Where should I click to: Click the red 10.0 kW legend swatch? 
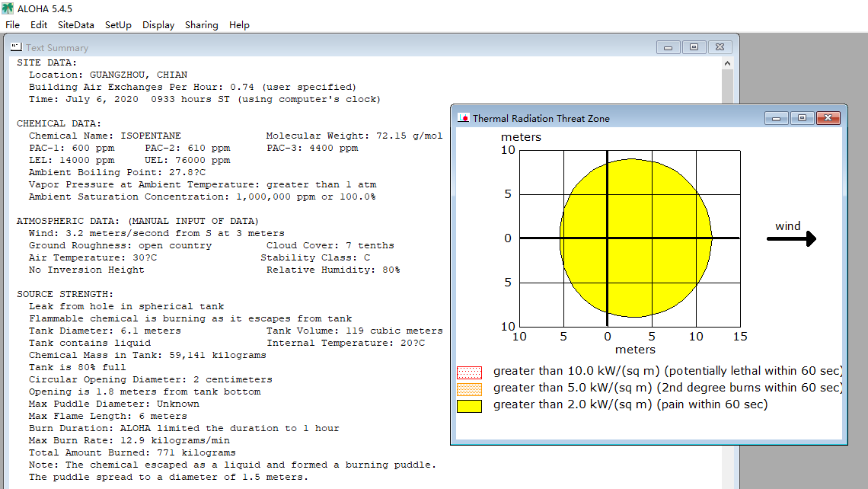coord(470,372)
